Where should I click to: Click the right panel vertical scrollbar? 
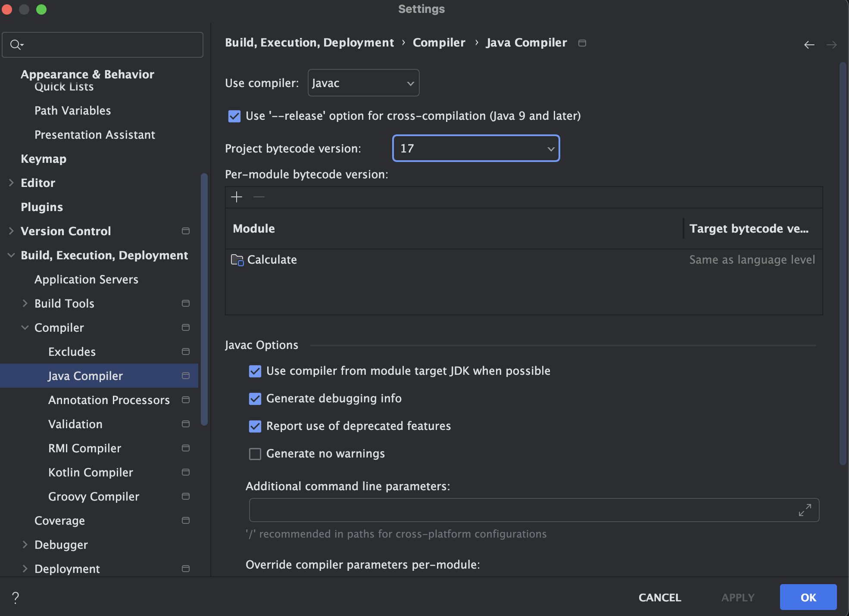tap(843, 263)
